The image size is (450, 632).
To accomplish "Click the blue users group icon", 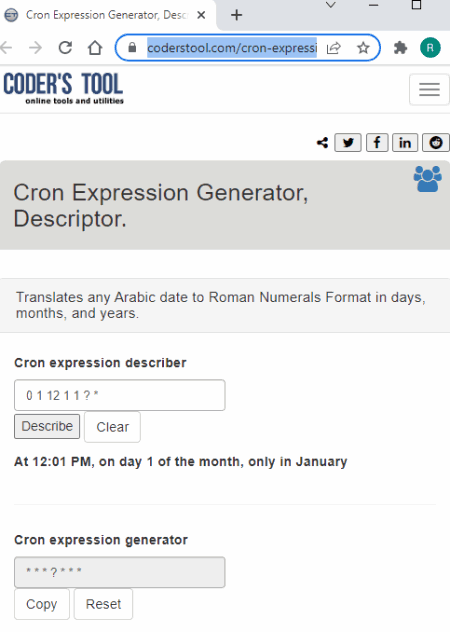I will pyautogui.click(x=427, y=179).
